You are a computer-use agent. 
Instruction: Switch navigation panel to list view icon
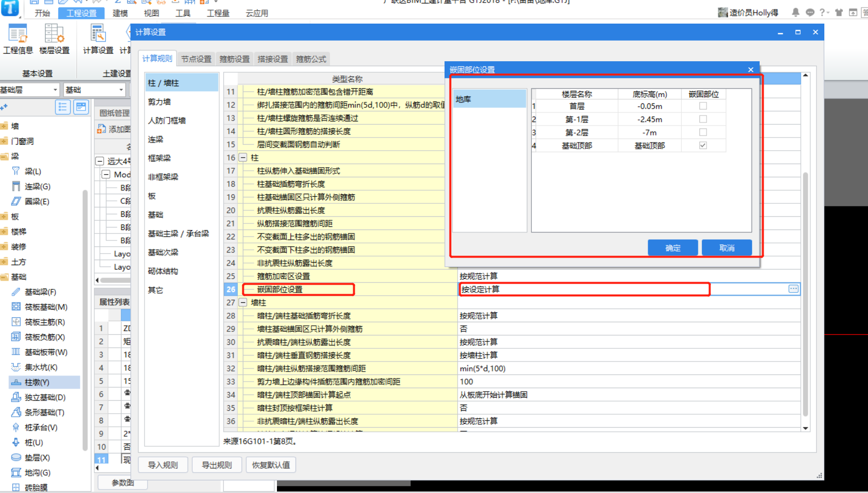63,107
